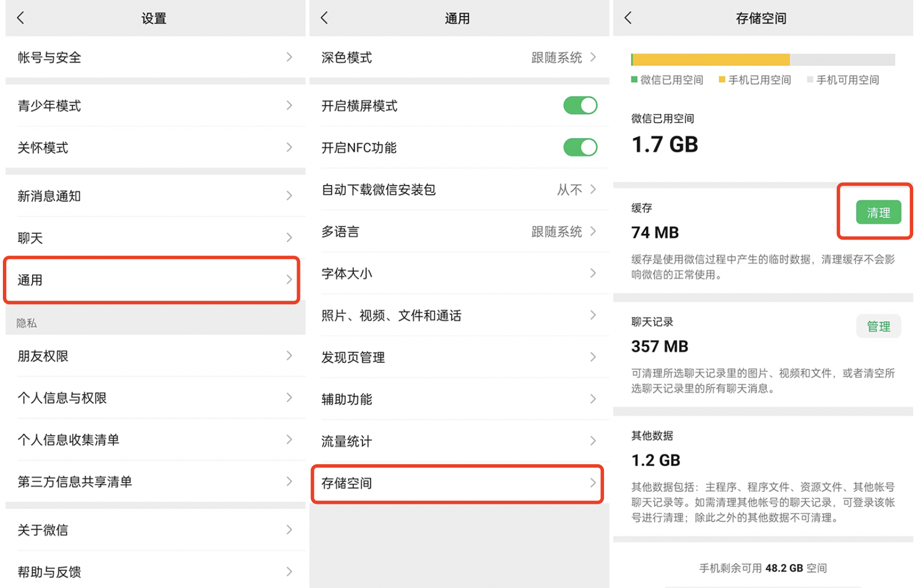This screenshot has height=588, width=920.
Task: Open 发现页管理 setting
Action: coord(459,357)
